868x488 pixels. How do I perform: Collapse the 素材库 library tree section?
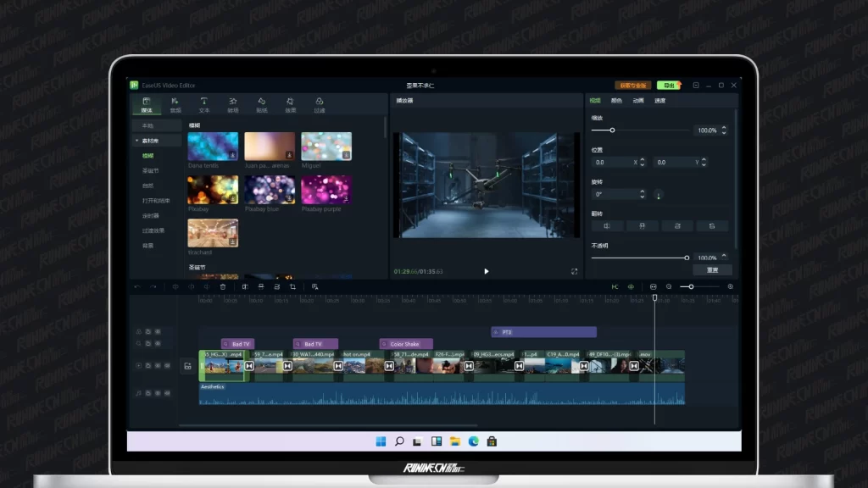click(136, 141)
